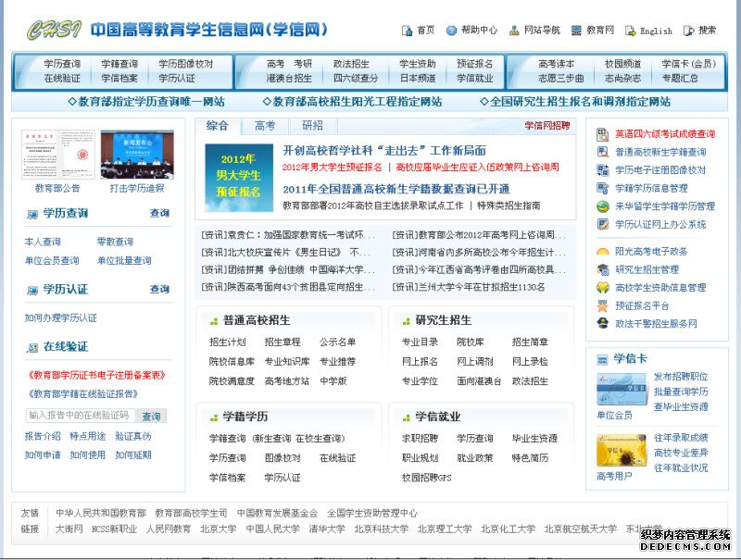Screen dimensions: 741x560
Task: Click green bullet icon by 普通高校招生
Action: click(214, 321)
